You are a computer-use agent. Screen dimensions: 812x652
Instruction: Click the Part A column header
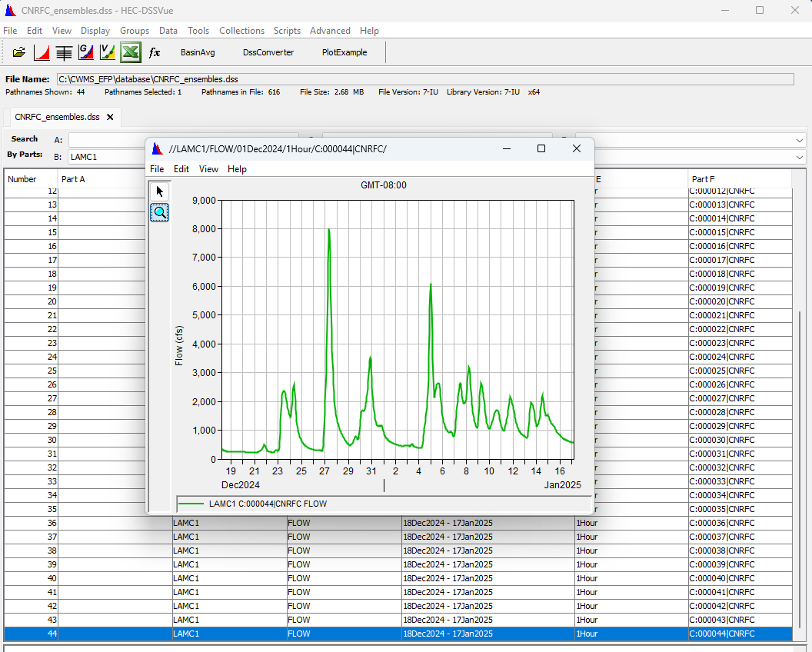click(x=101, y=179)
